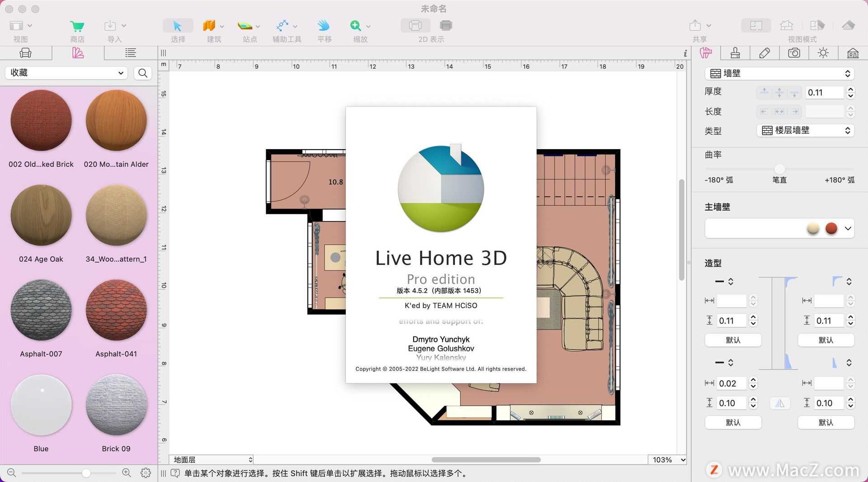Click the 导入 import icon
The height and width of the screenshot is (482, 868).
(x=110, y=26)
